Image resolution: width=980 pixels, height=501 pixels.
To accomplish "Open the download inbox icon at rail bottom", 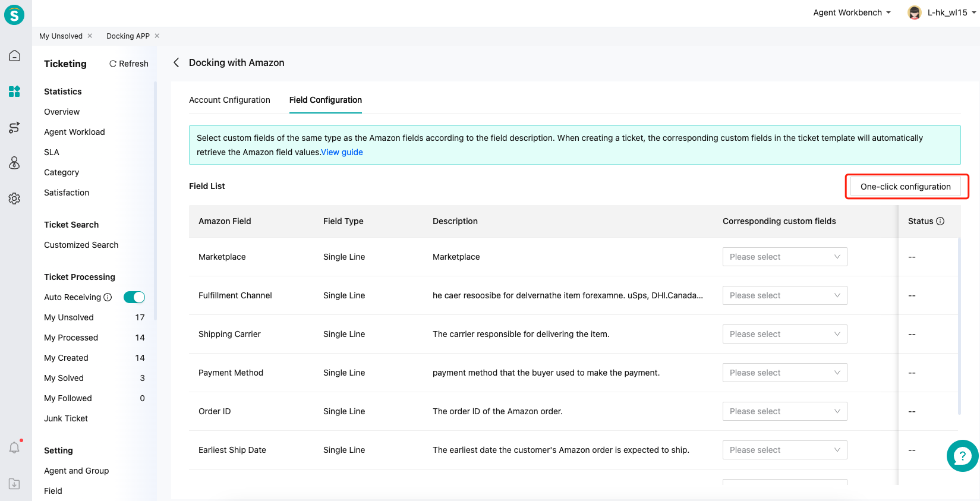I will pos(14,484).
